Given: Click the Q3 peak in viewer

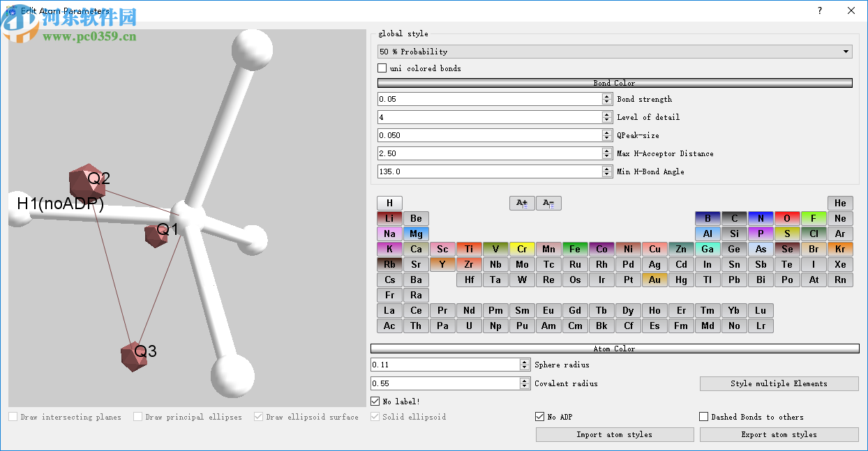Looking at the screenshot, I should click(x=133, y=356).
